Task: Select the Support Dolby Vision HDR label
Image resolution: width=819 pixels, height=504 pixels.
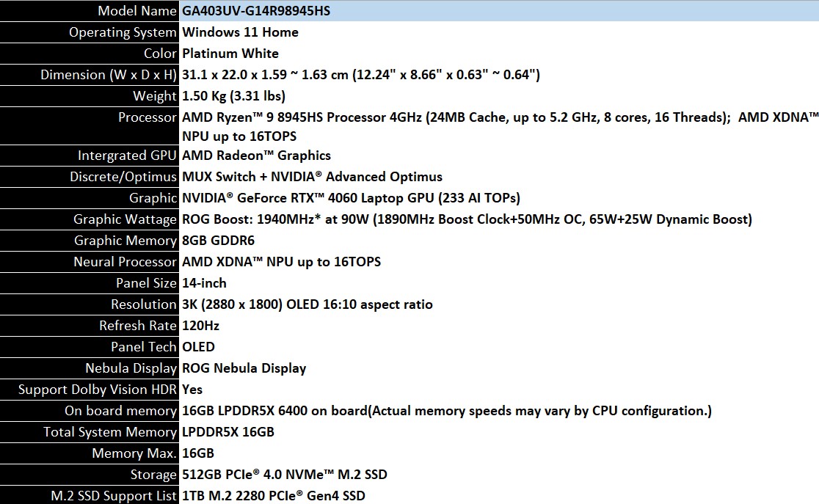Action: pos(98,390)
